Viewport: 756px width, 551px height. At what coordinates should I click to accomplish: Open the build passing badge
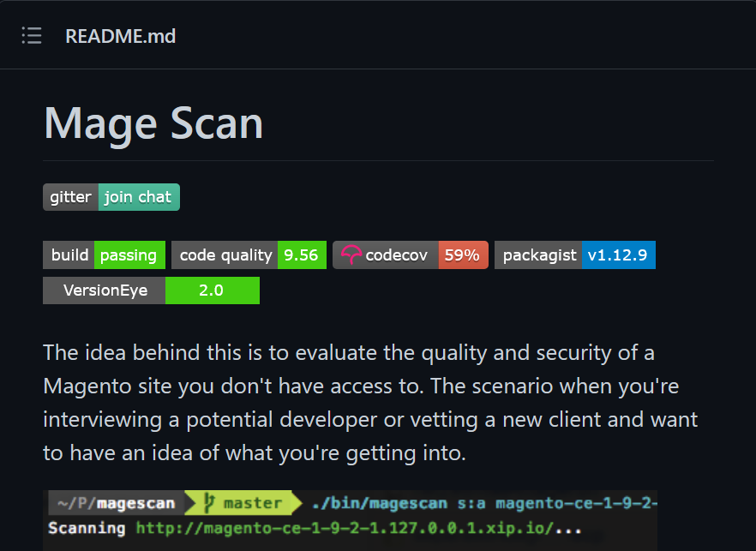105,255
